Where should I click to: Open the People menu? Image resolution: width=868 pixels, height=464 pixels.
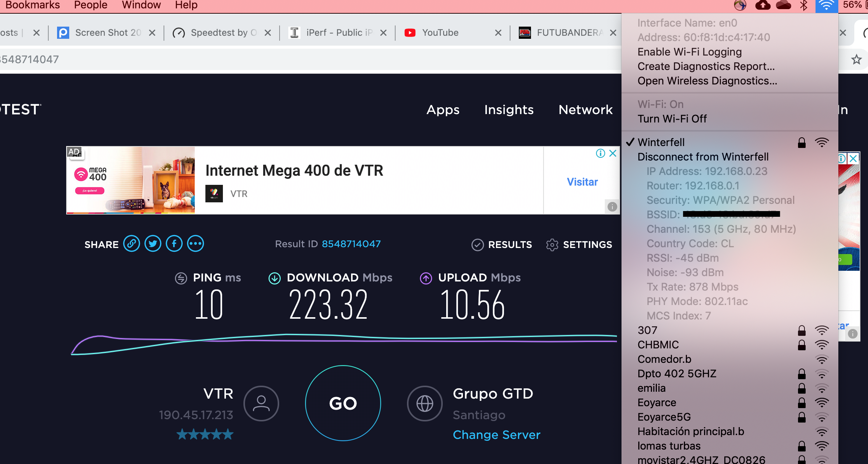coord(91,5)
